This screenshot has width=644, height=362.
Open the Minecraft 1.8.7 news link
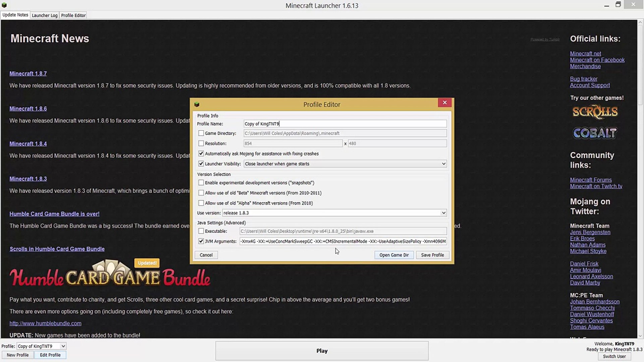coord(28,74)
